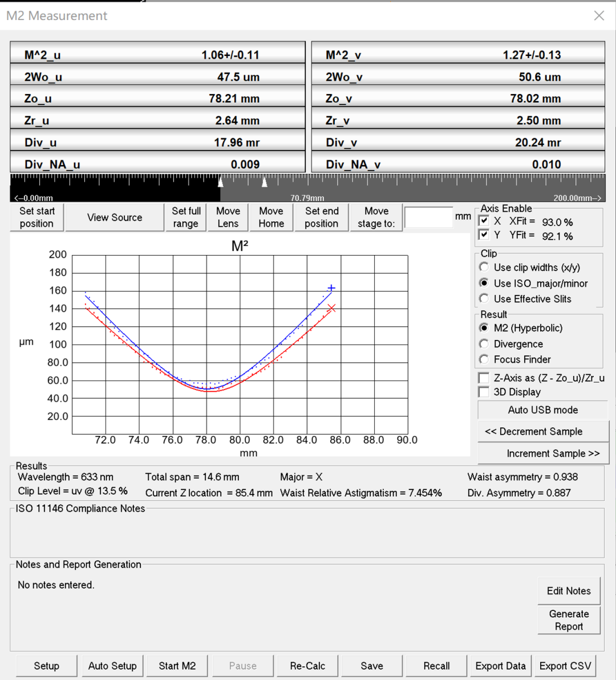
Task: Select Use clip widths (x/y) option
Action: (x=484, y=267)
